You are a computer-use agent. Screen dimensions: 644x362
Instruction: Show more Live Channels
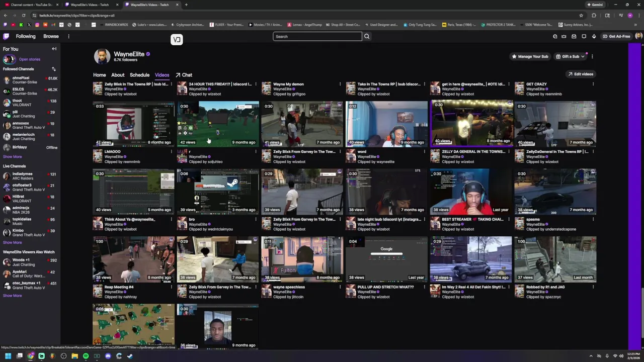tap(12, 242)
